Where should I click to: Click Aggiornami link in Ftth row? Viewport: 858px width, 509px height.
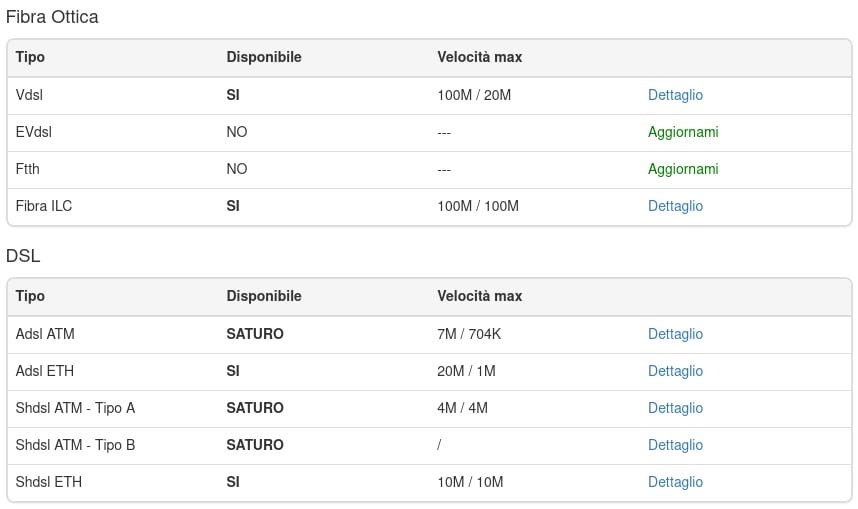(683, 170)
